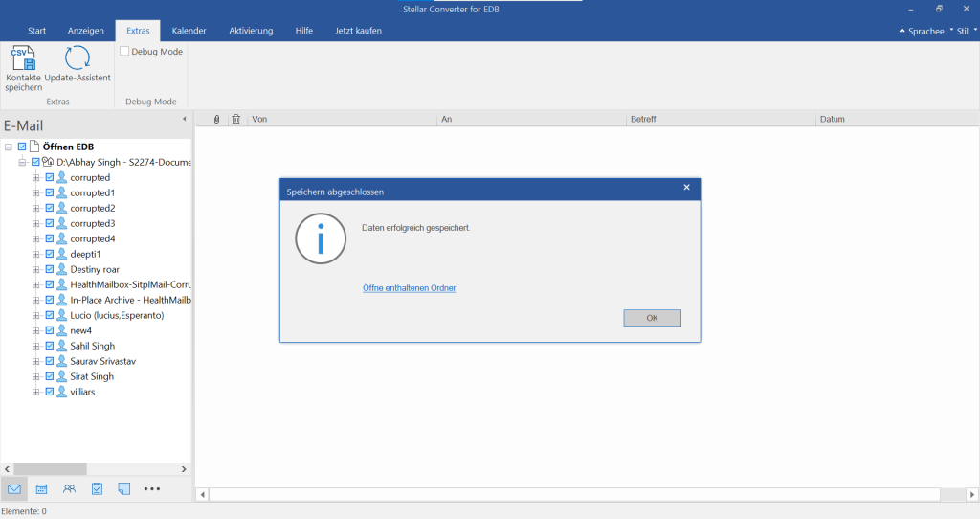The height and width of the screenshot is (519, 980).
Task: Collapse the E-Mail pane with the arrow
Action: click(x=185, y=119)
